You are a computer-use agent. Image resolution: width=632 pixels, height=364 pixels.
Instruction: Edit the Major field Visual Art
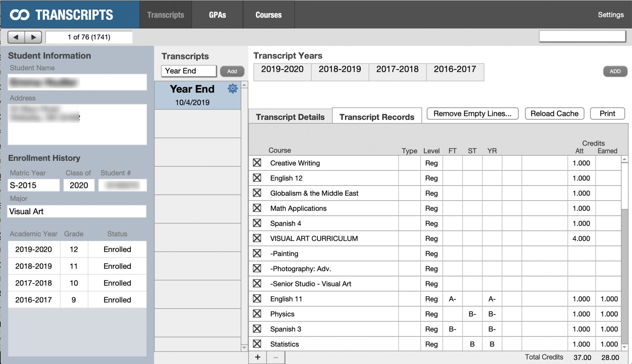point(77,211)
